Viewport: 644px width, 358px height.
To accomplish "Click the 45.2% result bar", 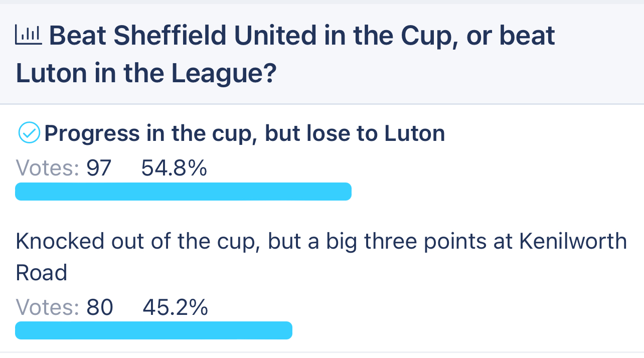I will coord(153,330).
